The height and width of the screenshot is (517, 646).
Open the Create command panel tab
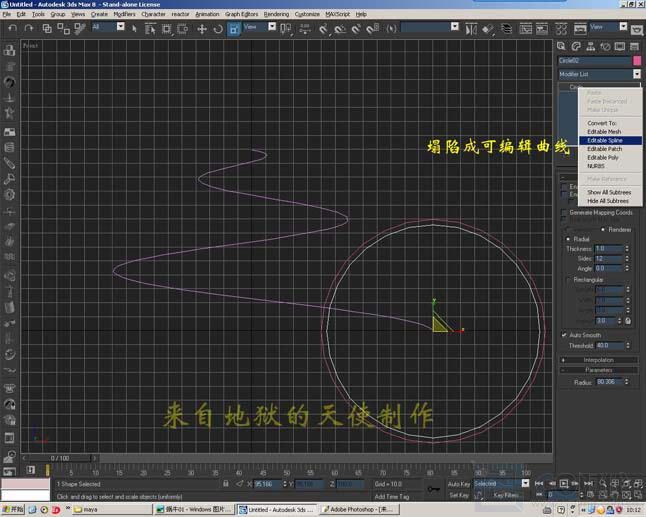coord(561,46)
